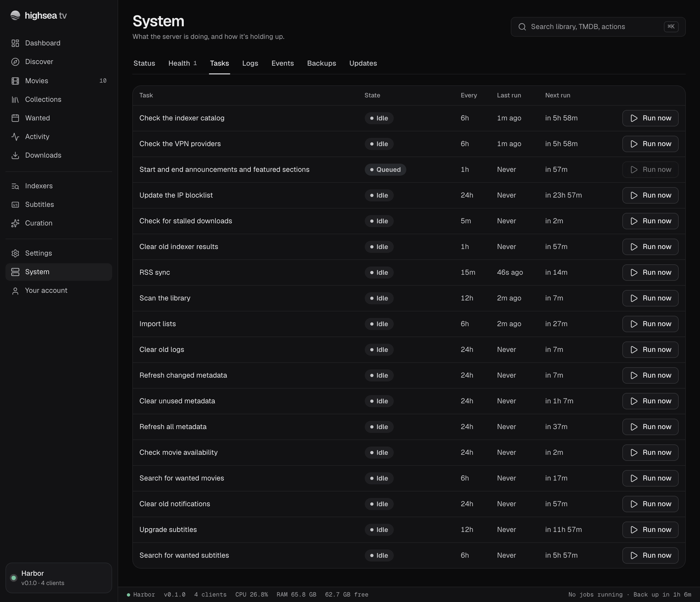Click the Queued state badge
The height and width of the screenshot is (602, 700).
coord(385,170)
